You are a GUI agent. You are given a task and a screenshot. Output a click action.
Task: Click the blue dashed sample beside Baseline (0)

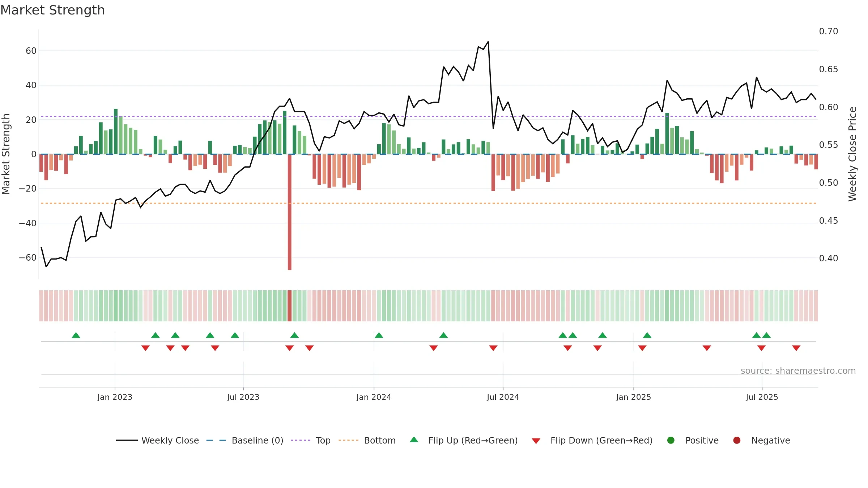click(216, 440)
